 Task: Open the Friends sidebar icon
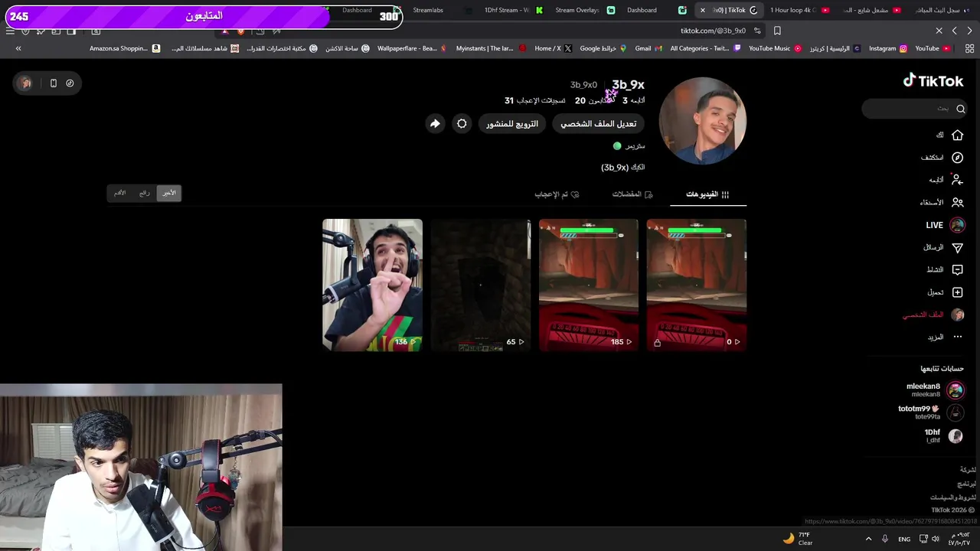tap(957, 203)
